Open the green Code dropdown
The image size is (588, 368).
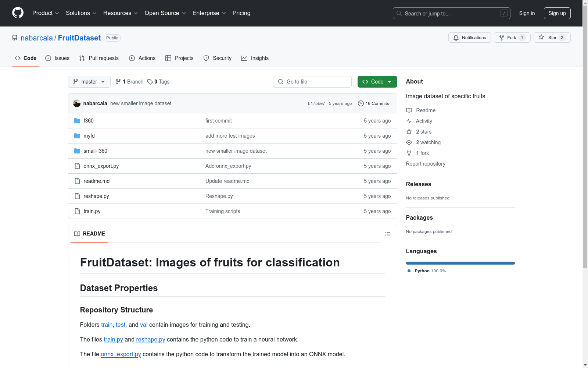[x=377, y=82]
